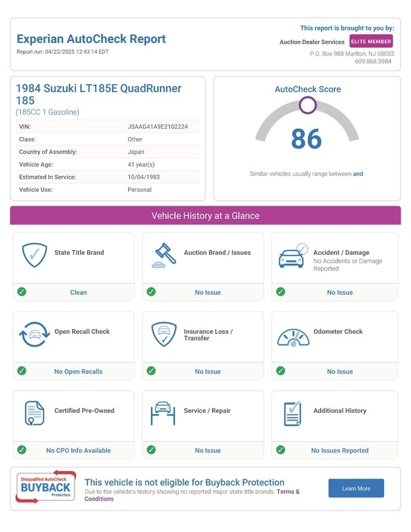Screen dimensions: 411x532
Task: Click the No Issues Reported status
Action: pyautogui.click(x=340, y=450)
